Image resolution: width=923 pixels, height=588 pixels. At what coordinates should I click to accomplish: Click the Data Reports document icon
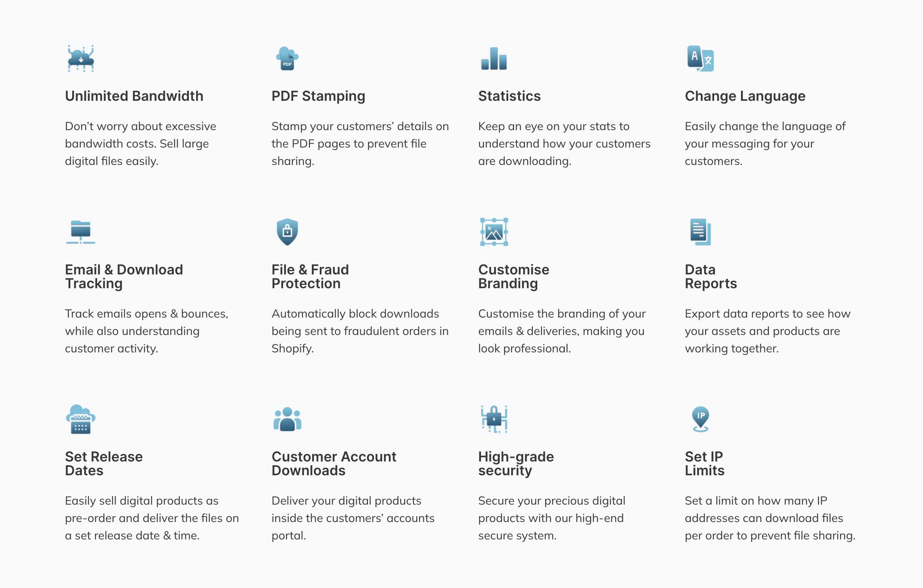tap(700, 232)
